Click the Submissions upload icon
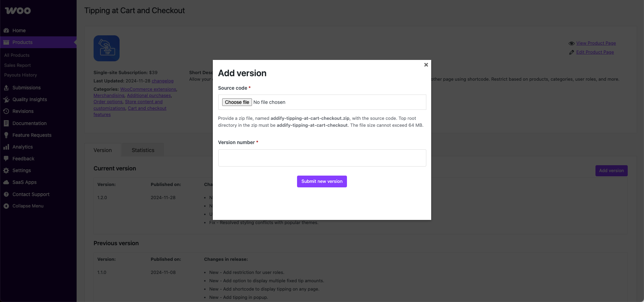Viewport: 644px width, 302px height. tap(6, 88)
